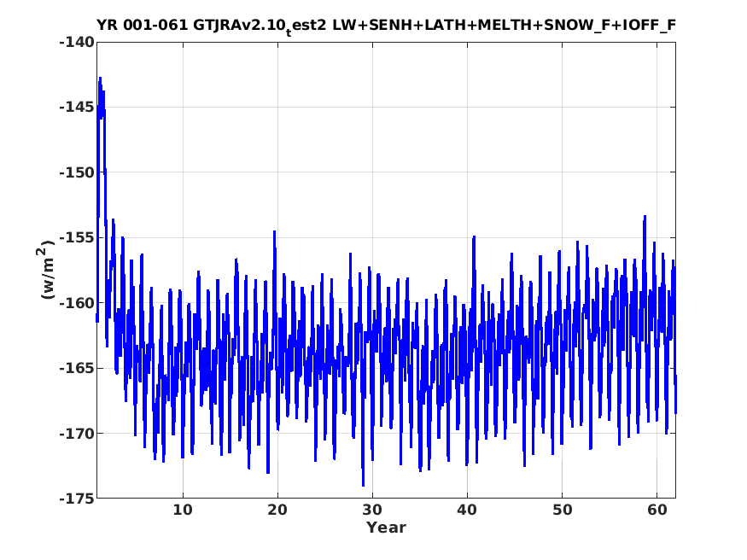Click the 10 x-axis tick label
Viewport: 747px width, 560px height.
click(x=183, y=510)
